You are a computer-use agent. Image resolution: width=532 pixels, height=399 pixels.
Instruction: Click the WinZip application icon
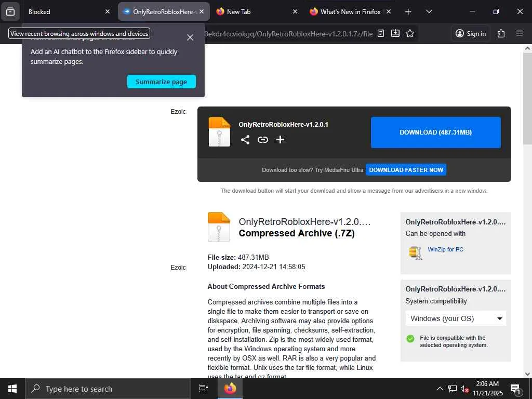pos(416,253)
